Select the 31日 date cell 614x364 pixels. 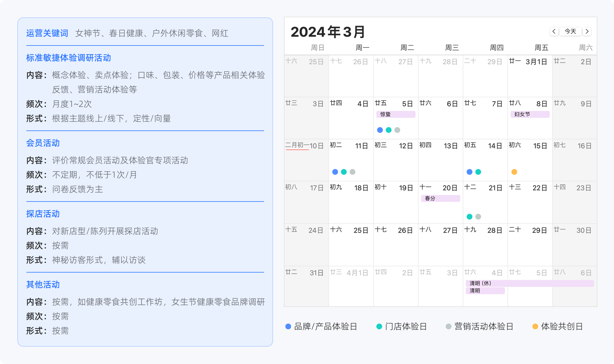tap(306, 286)
